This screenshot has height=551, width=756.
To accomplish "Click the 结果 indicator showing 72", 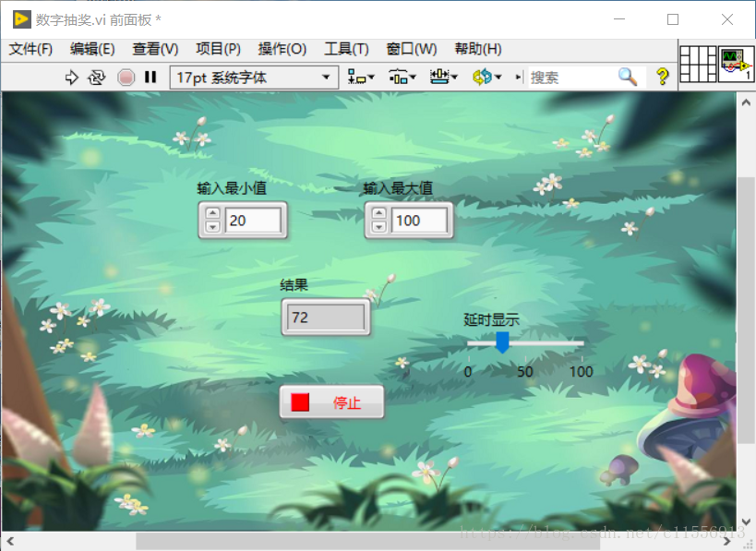I will 326,317.
